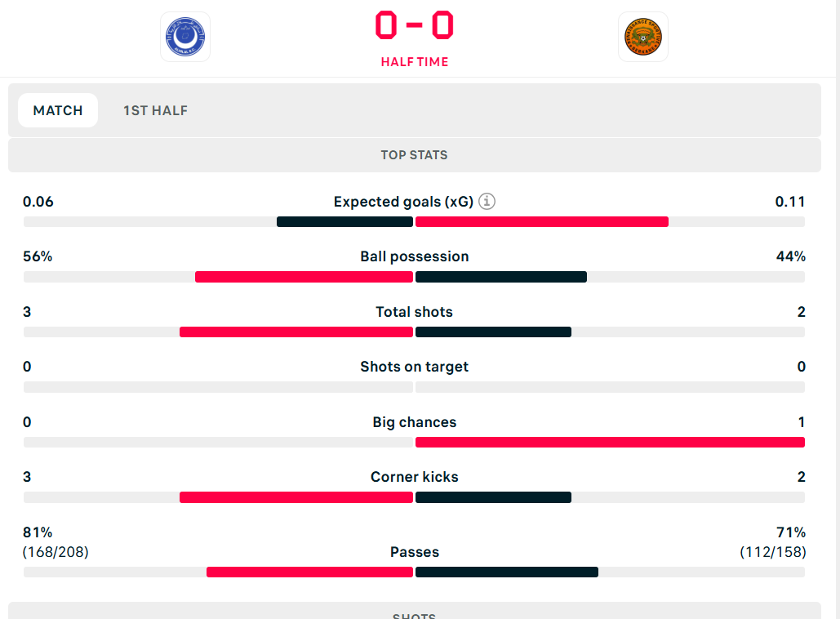Click the away team's dark Corner kicks bar

(x=493, y=497)
